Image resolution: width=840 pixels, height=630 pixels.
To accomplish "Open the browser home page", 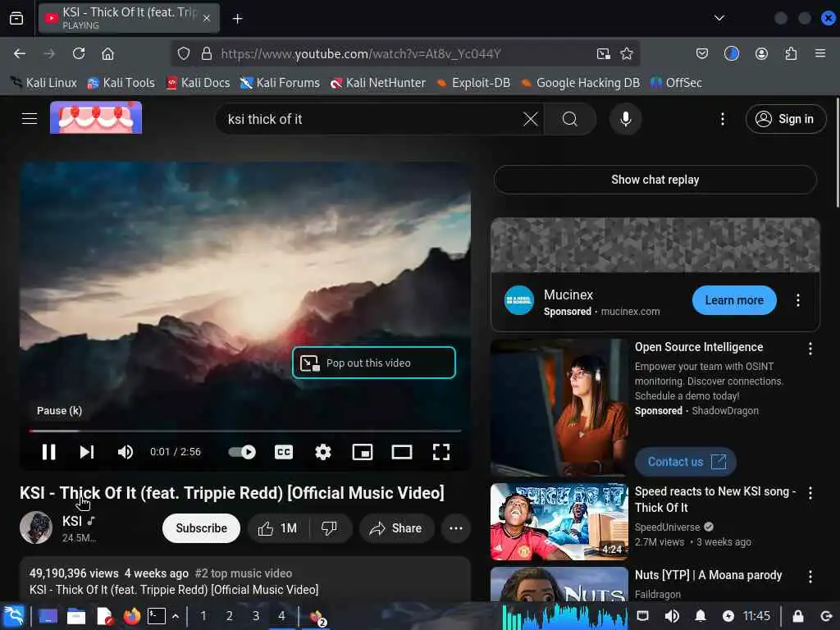I will [108, 53].
